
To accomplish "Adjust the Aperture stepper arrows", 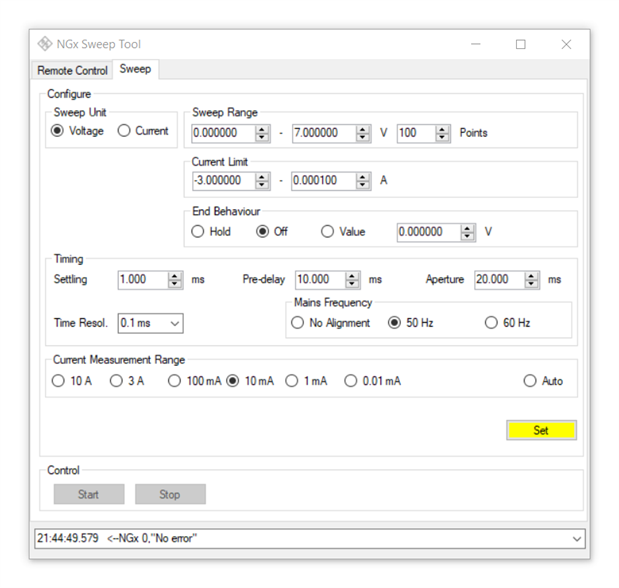I will (531, 280).
